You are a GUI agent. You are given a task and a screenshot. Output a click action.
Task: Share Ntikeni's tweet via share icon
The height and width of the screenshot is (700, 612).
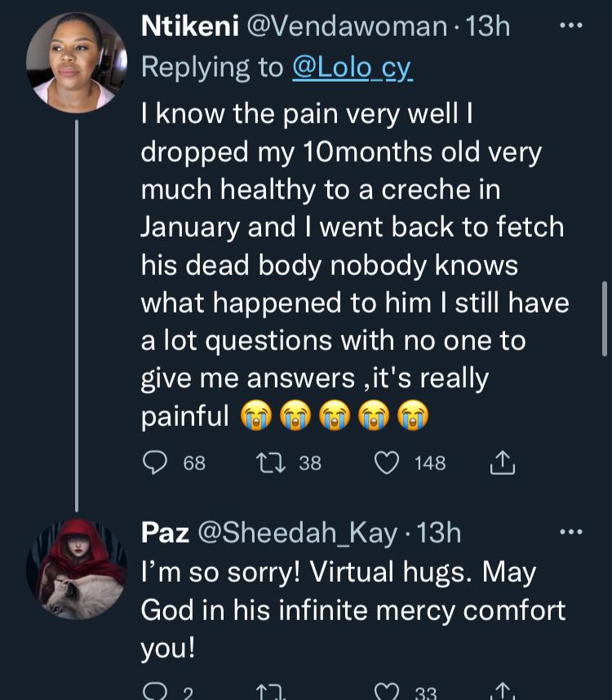click(x=503, y=463)
